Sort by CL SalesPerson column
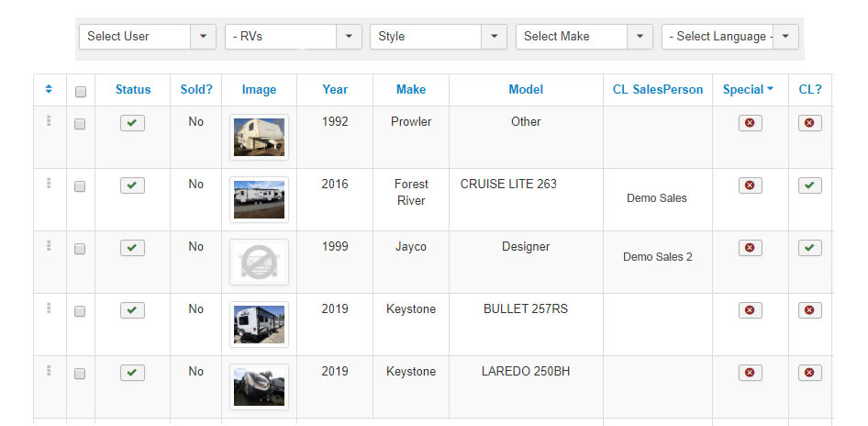This screenshot has width=868, height=426. (658, 90)
